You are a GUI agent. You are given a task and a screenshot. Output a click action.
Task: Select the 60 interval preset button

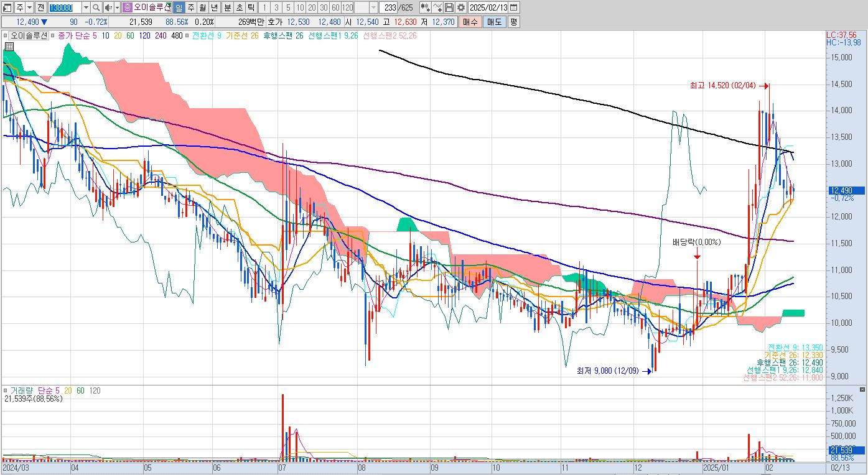pyautogui.click(x=335, y=7)
